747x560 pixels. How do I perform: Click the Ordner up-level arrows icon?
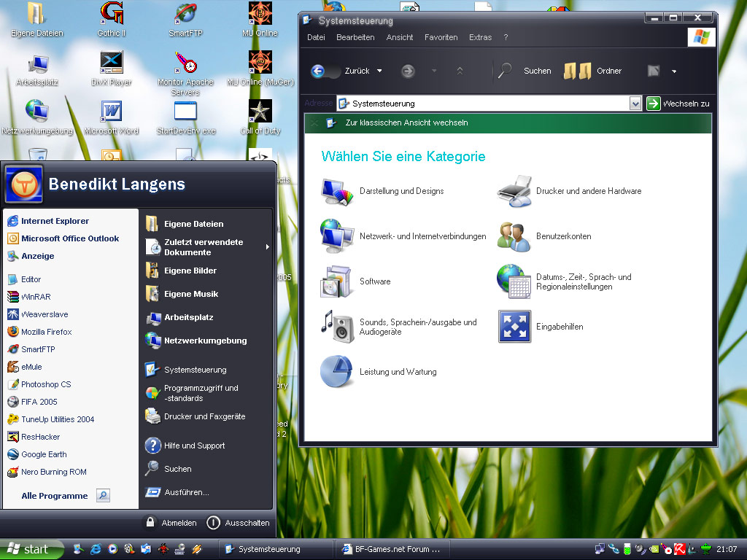(x=460, y=71)
